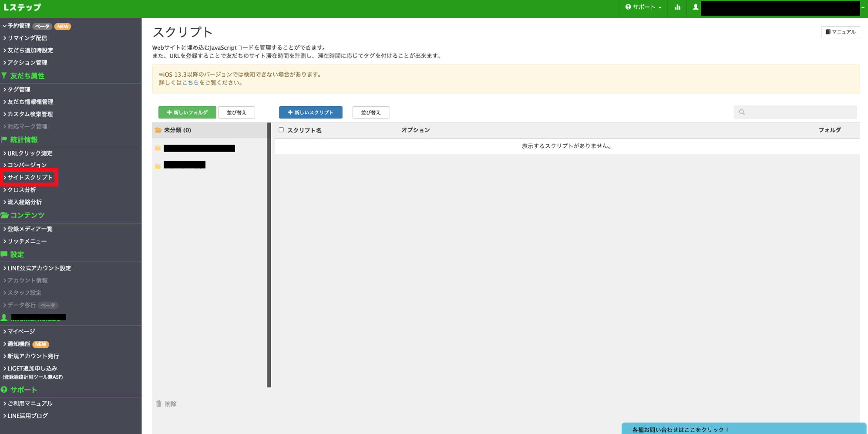Click the フォルダ column header
868x434 pixels.
[x=830, y=130]
